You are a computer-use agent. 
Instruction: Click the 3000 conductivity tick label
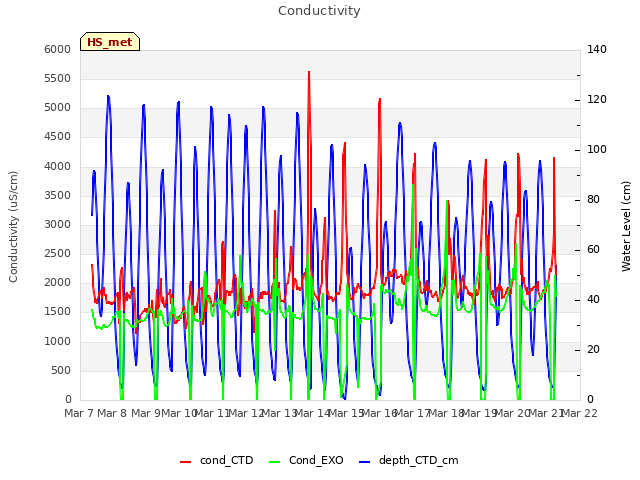pyautogui.click(x=58, y=224)
